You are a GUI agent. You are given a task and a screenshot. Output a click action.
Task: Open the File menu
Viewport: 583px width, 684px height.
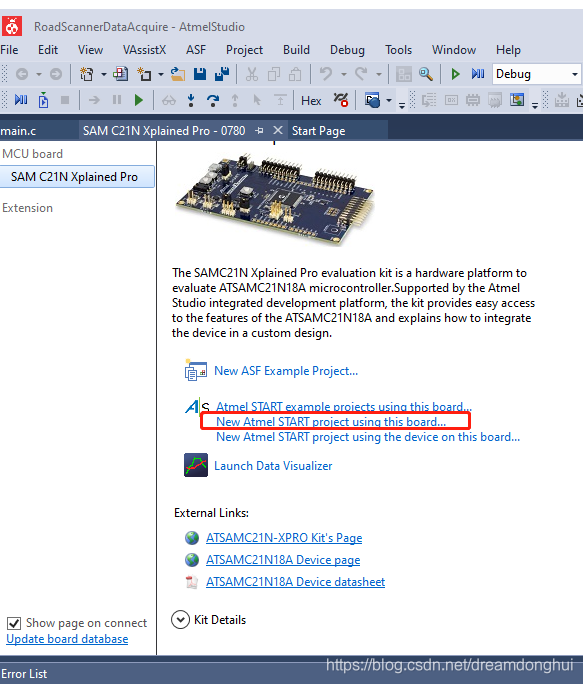[9, 50]
